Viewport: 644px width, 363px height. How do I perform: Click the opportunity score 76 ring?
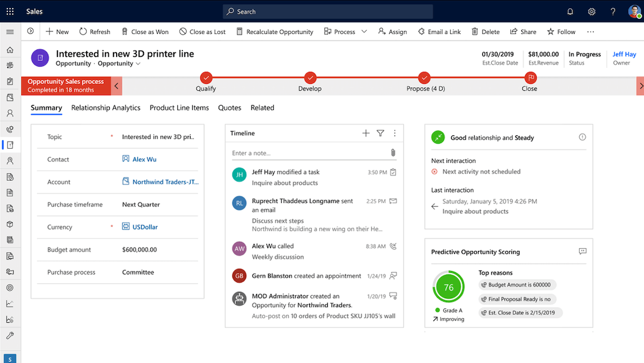tap(448, 287)
